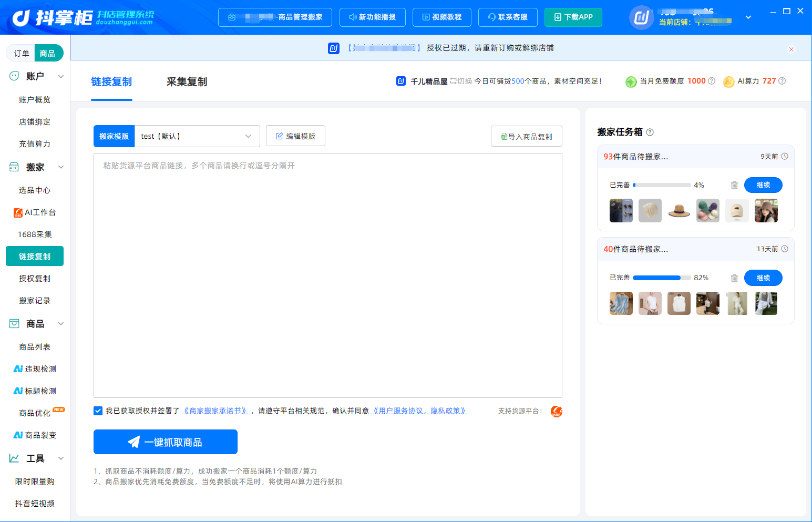Click the 搬家 section icon
This screenshot has height=522, width=812.
14,167
